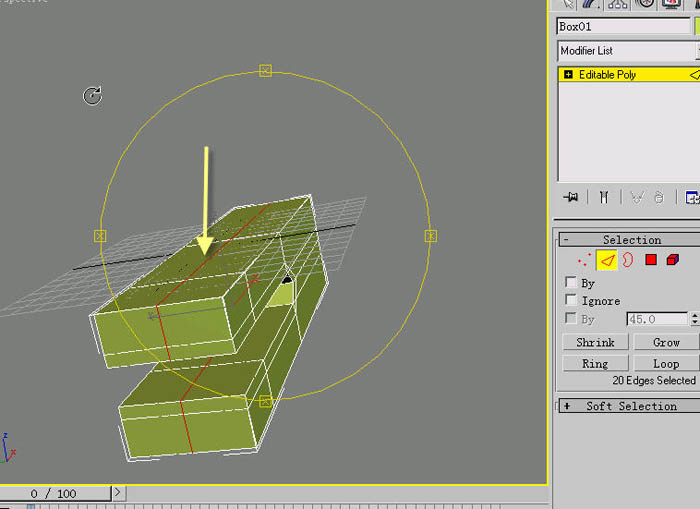Image resolution: width=700 pixels, height=509 pixels.
Task: Select Polygon sub-object level
Action: click(651, 259)
